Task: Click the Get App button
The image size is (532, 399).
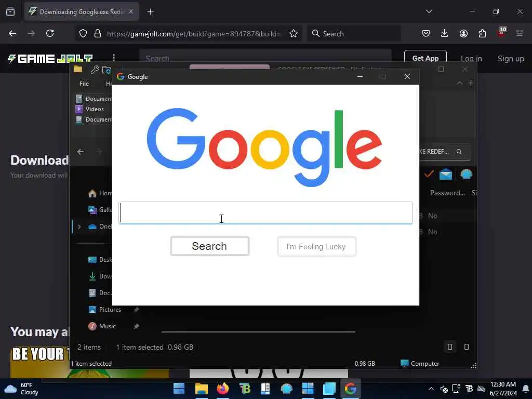Action: tap(425, 58)
